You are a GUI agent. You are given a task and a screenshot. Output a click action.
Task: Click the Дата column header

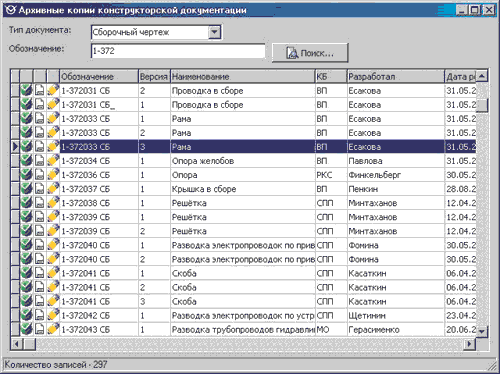(460, 77)
